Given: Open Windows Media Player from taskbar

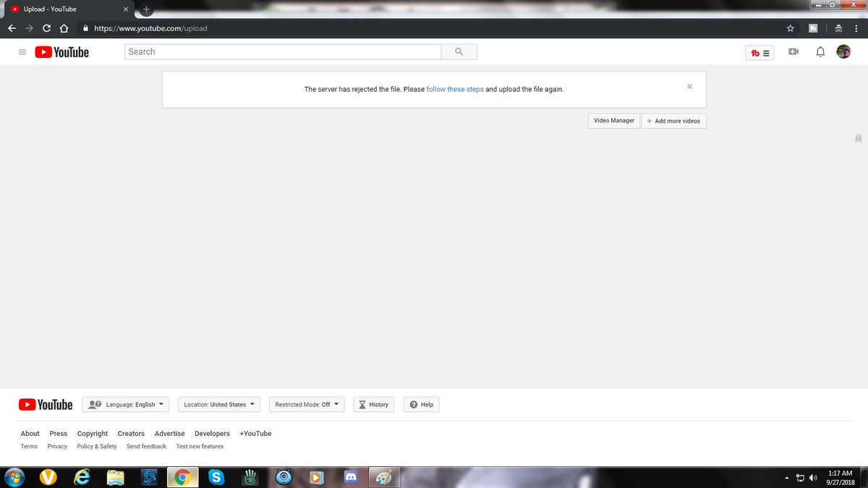Looking at the screenshot, I should (x=317, y=477).
